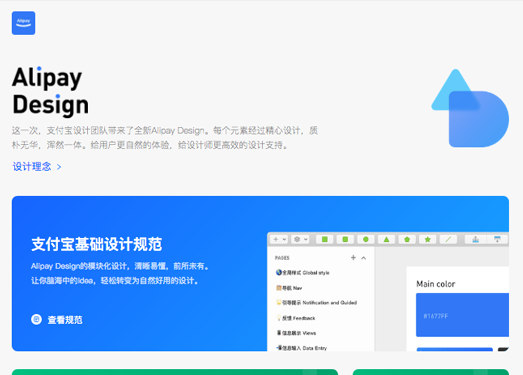Select the 信息展示 Views page

pos(296,333)
